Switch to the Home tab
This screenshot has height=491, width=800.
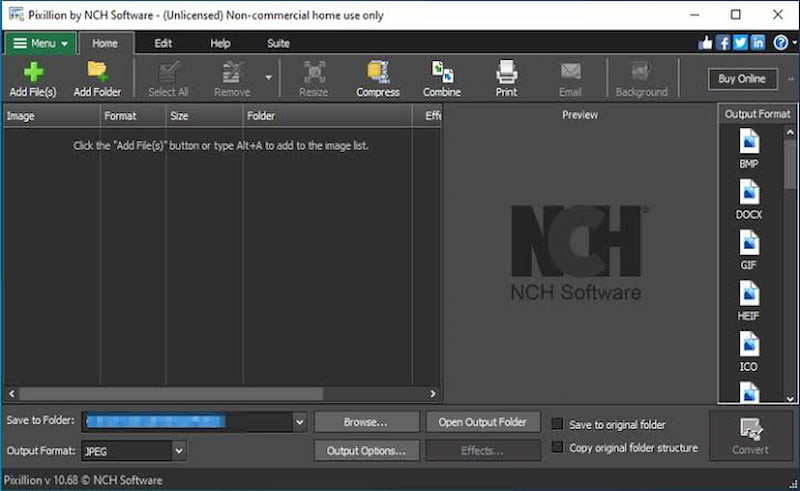pos(105,43)
